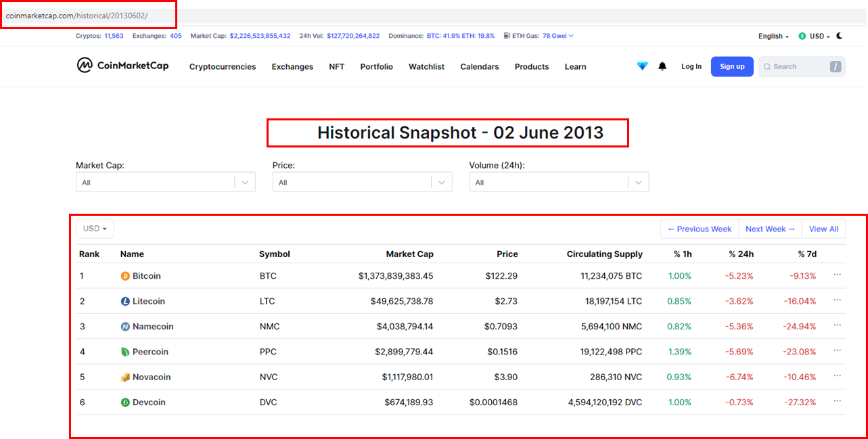Click Bitcoin's market cap $1,373,839,383.45
Image resolution: width=868 pixels, height=439 pixels.
tap(396, 276)
